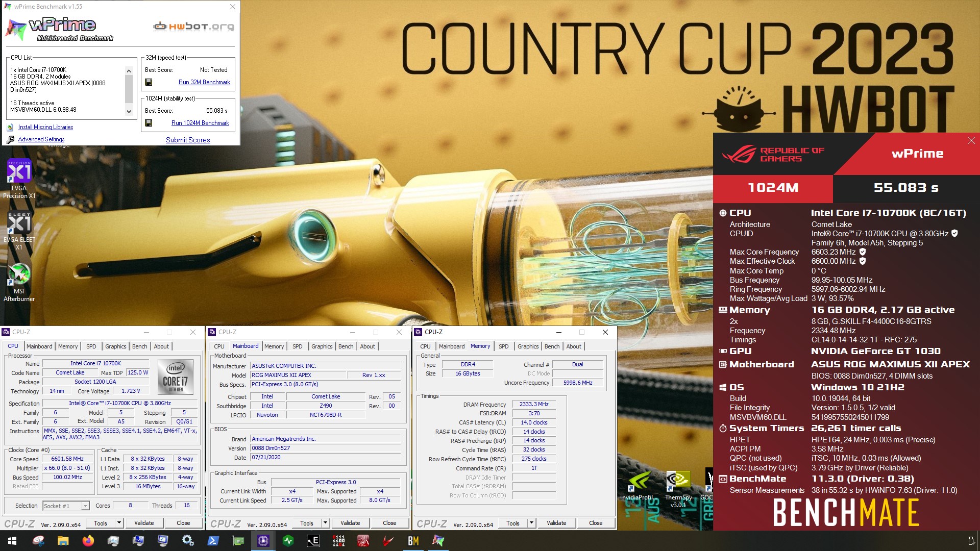Click save icon beside 32M best score
This screenshot has height=551, width=980.
point(149,82)
